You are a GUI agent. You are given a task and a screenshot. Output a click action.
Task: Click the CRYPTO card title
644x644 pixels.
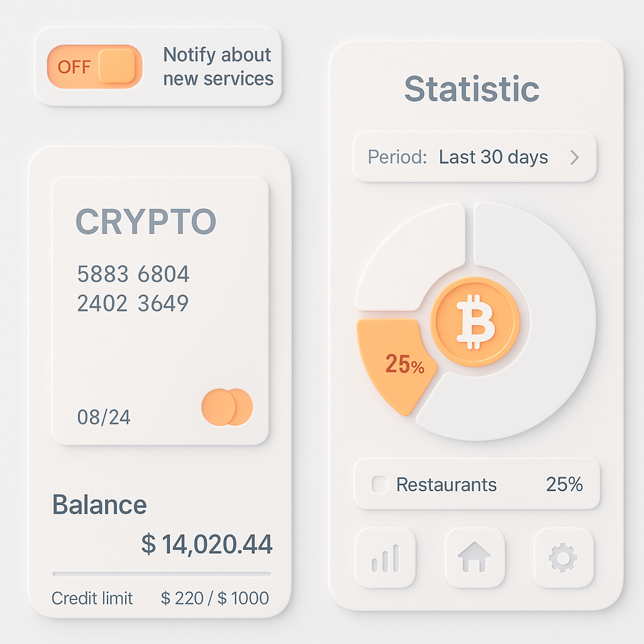click(146, 222)
